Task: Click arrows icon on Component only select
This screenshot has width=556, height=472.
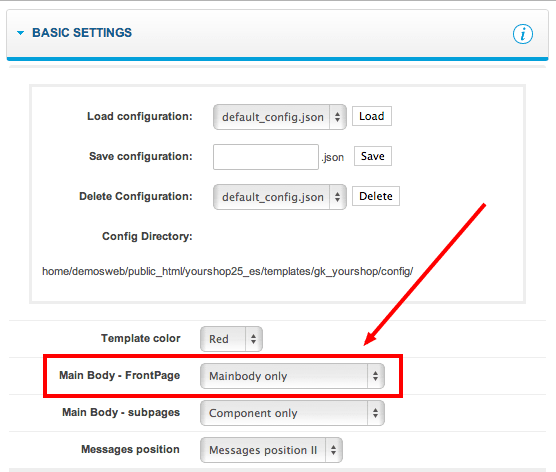Action: (x=375, y=413)
